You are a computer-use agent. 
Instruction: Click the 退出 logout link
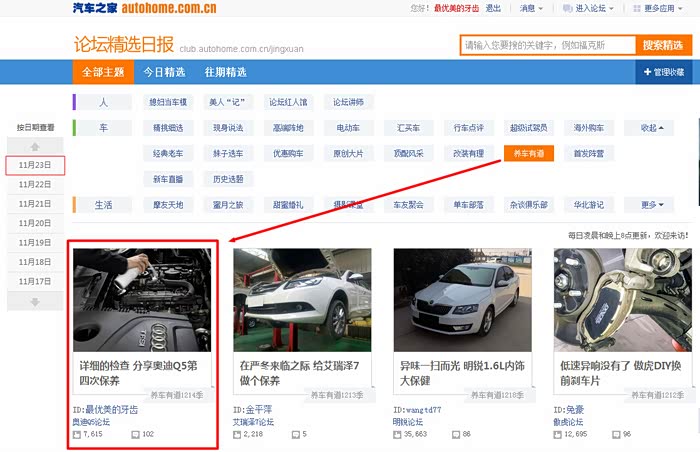coord(493,8)
